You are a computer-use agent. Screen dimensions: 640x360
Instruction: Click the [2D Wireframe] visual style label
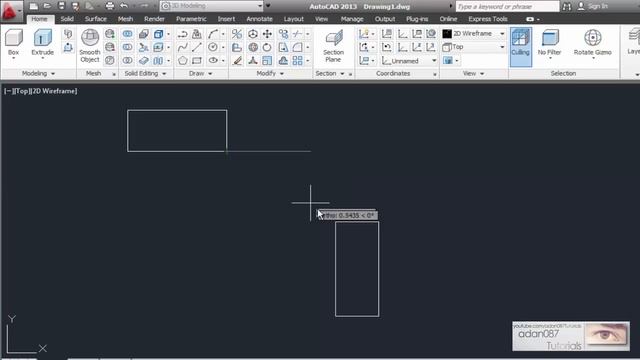[53, 91]
